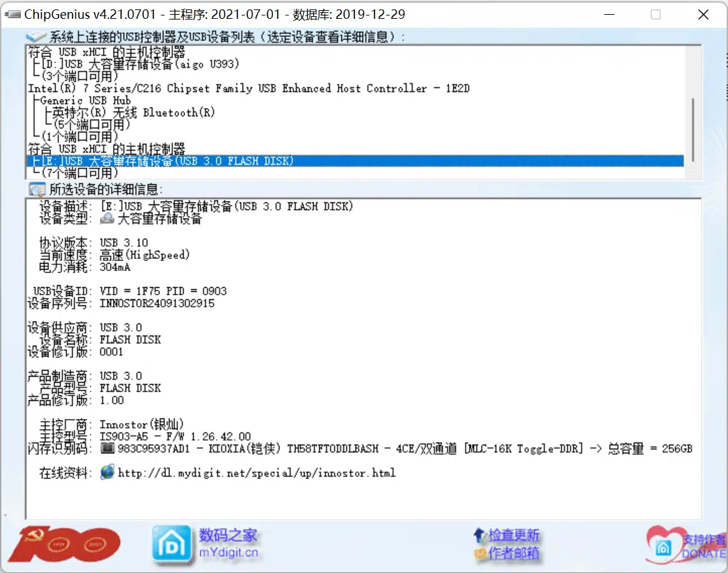
Task: Open the innostor.html online resource link
Action: [x=257, y=473]
